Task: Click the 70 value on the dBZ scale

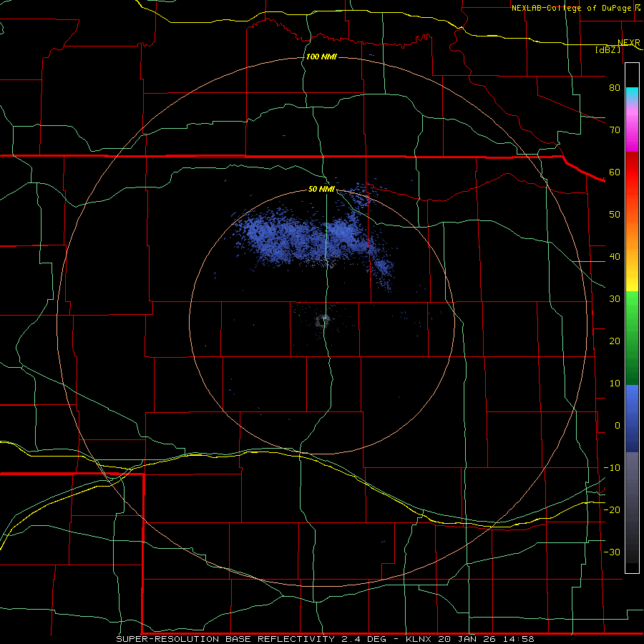Action: [615, 130]
